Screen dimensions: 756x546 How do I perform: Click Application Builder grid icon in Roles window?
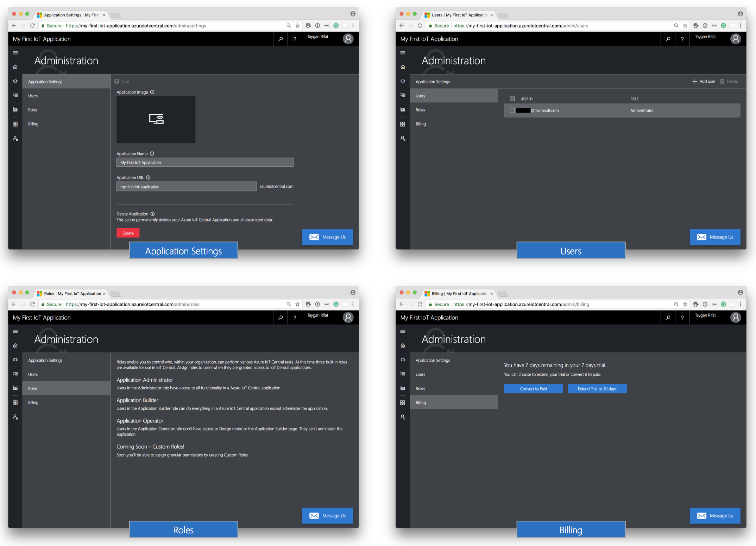pyautogui.click(x=15, y=403)
